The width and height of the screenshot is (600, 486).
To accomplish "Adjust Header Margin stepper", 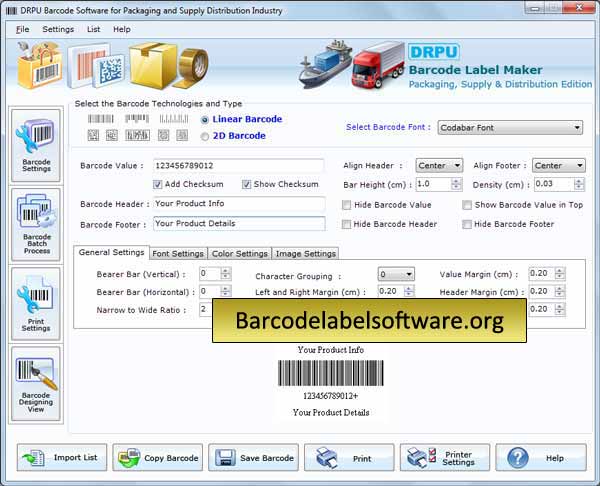I will [559, 292].
